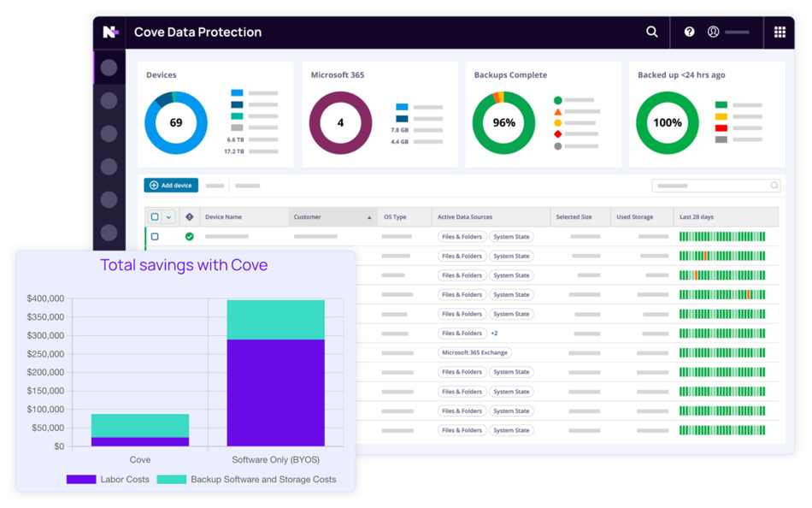Click the teal Backup Software and Storage Costs swatch
This screenshot has width=812, height=508.
pyautogui.click(x=172, y=480)
